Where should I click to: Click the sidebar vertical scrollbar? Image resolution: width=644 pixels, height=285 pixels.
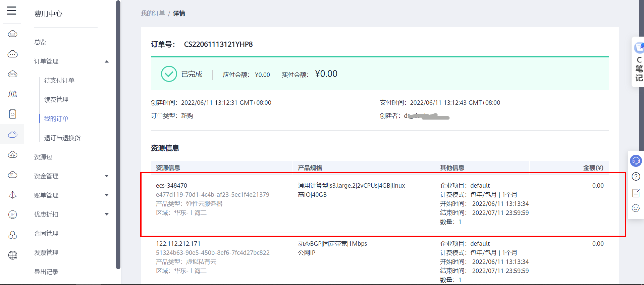pos(118,134)
